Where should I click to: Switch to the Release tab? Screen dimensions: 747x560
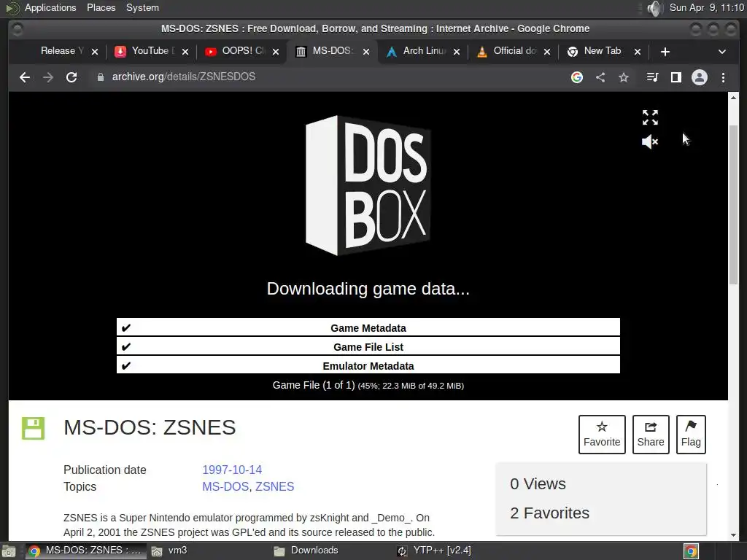point(62,51)
